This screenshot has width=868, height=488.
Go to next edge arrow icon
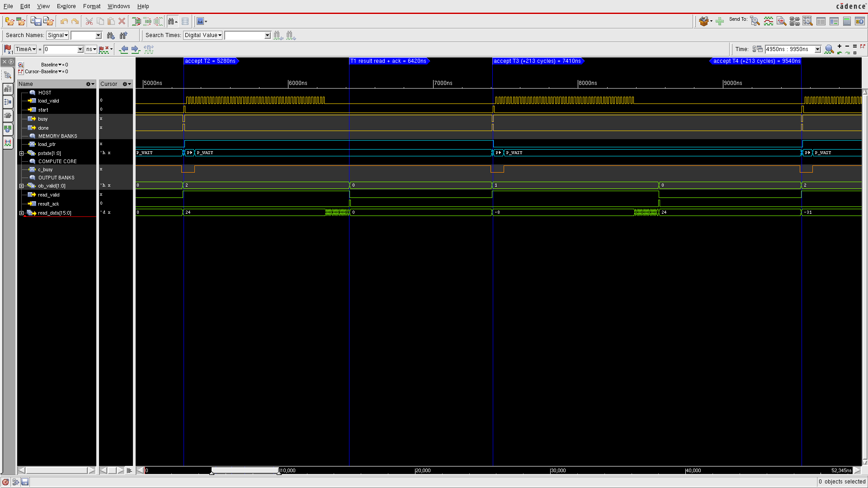(x=135, y=49)
